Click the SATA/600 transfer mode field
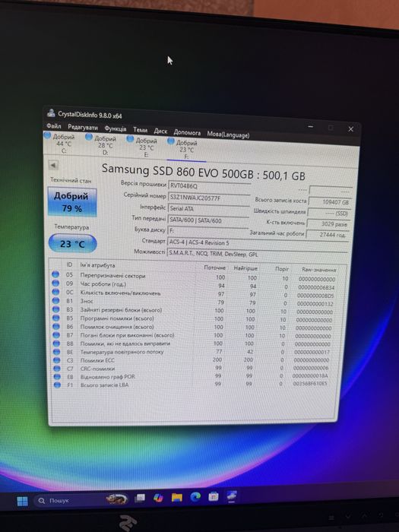399x532 pixels. (x=208, y=220)
